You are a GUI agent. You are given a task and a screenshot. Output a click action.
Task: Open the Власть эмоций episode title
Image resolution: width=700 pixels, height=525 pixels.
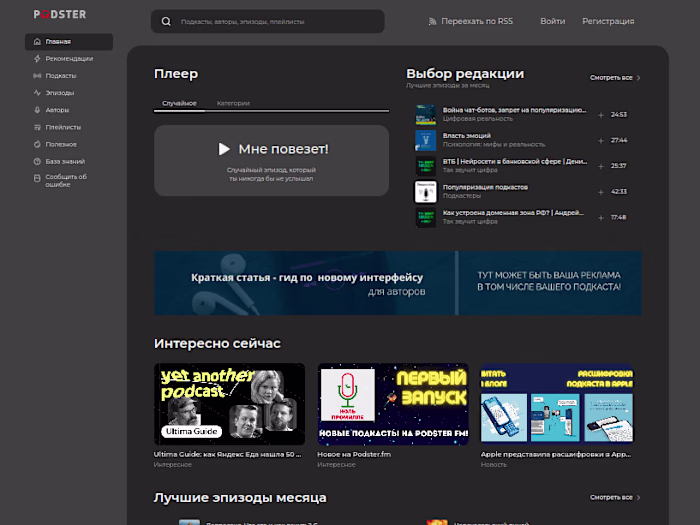click(467, 136)
